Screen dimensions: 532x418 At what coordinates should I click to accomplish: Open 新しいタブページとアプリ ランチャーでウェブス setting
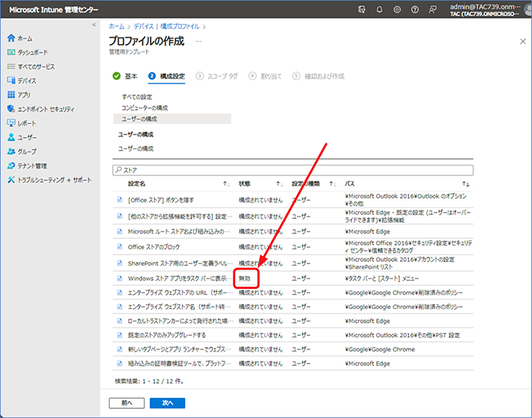(x=180, y=349)
